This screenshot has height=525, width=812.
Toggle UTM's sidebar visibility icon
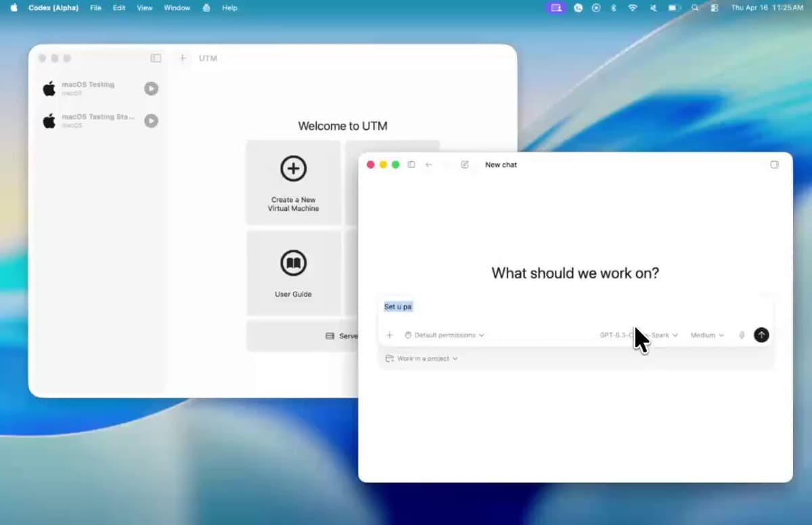pos(156,58)
